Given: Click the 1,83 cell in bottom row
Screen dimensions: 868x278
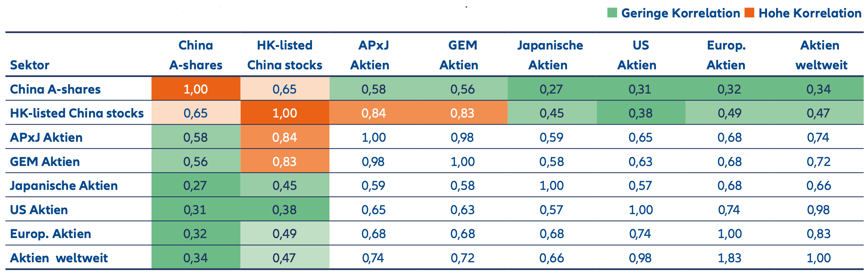Looking at the screenshot, I should click(x=729, y=258).
